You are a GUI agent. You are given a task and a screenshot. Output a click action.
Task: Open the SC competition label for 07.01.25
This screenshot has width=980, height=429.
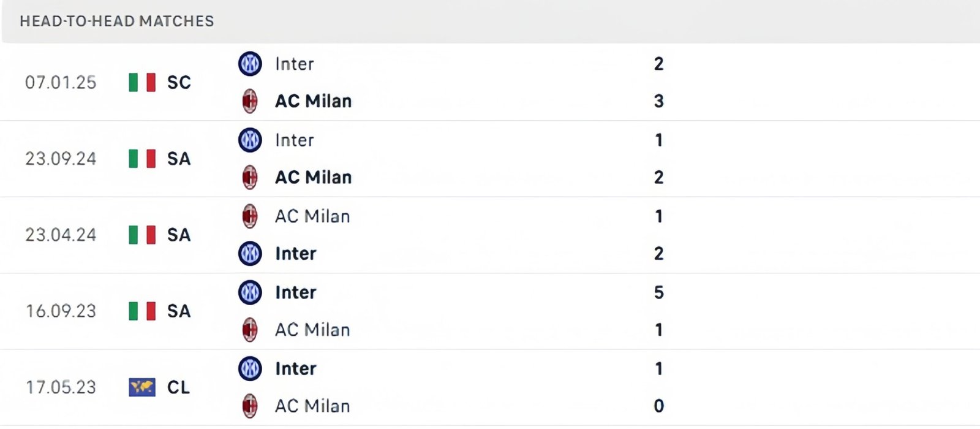coord(179,83)
